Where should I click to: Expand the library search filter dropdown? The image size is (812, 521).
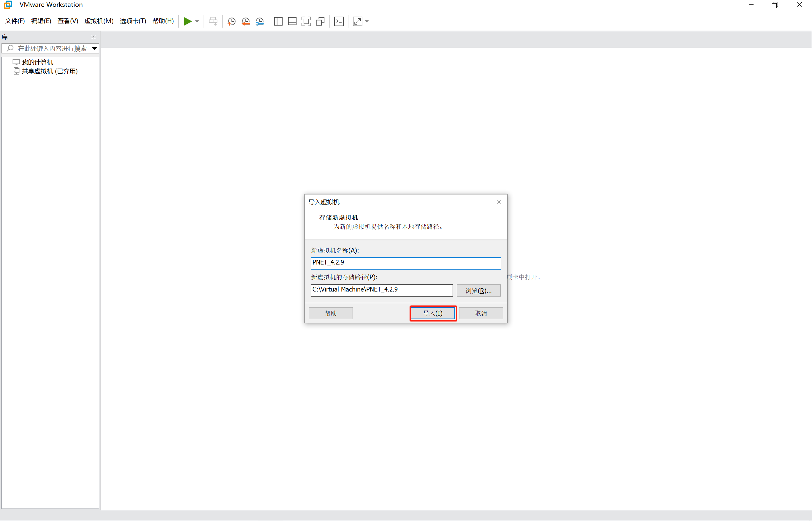[95, 48]
